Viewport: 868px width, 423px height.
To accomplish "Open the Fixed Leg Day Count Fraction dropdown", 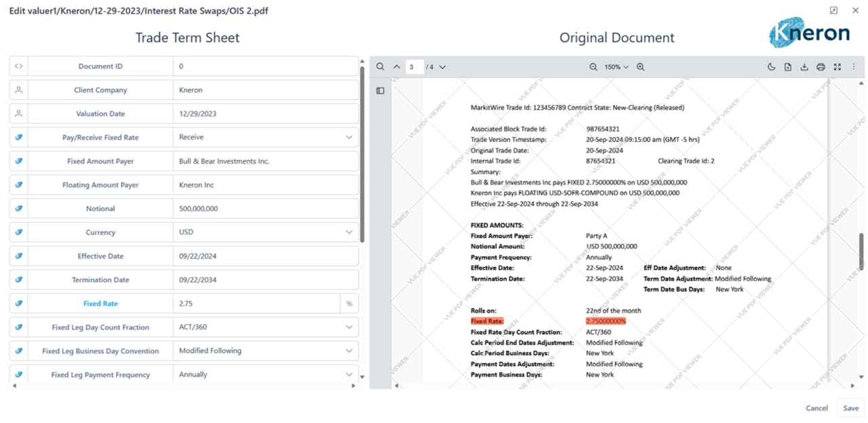I will tap(266, 327).
